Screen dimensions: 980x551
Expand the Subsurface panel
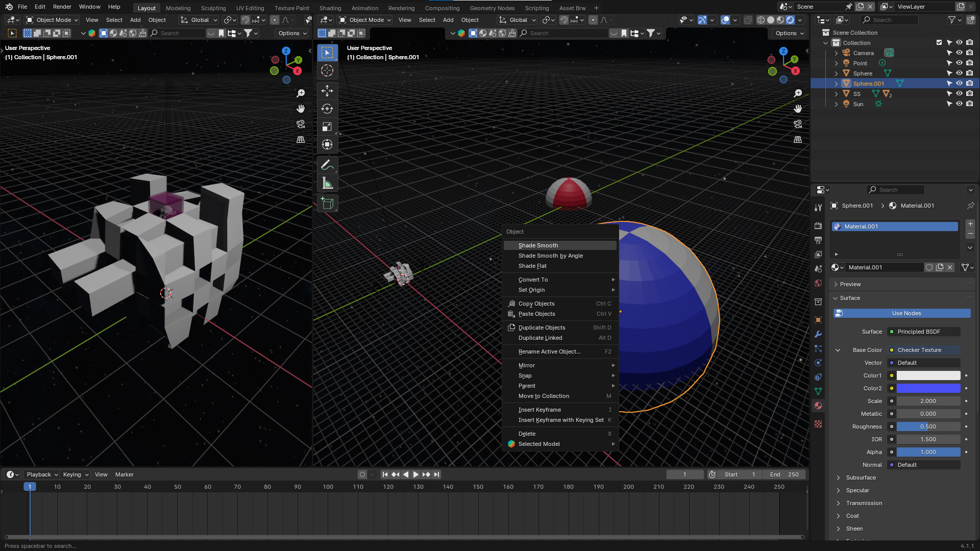861,478
